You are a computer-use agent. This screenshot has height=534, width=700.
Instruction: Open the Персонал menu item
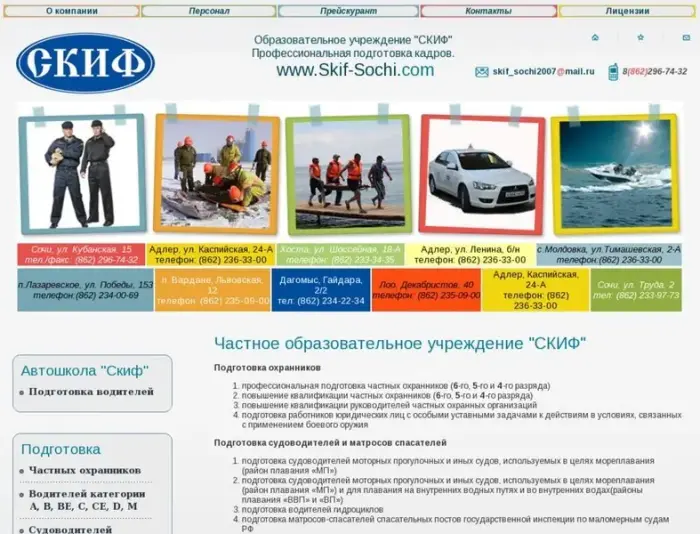(x=209, y=11)
